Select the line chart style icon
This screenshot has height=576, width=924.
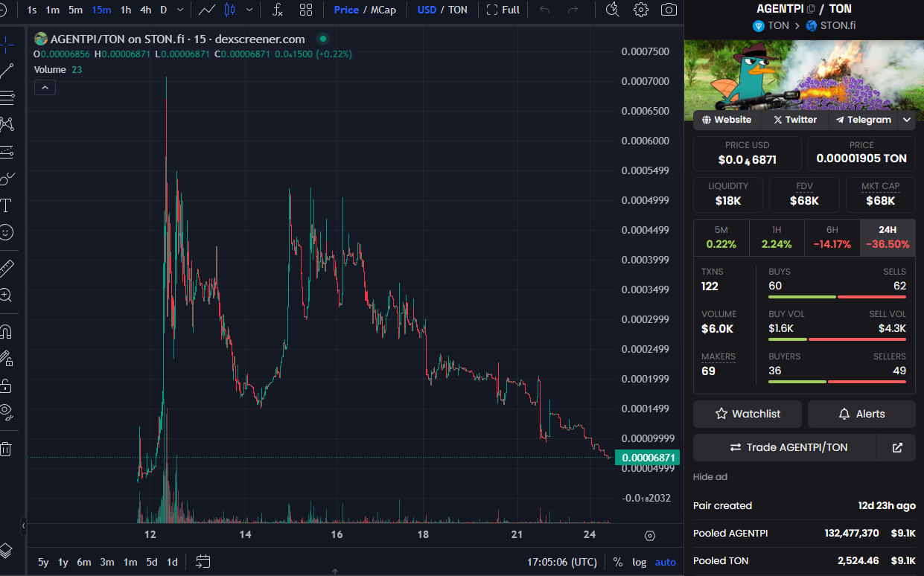click(x=208, y=10)
